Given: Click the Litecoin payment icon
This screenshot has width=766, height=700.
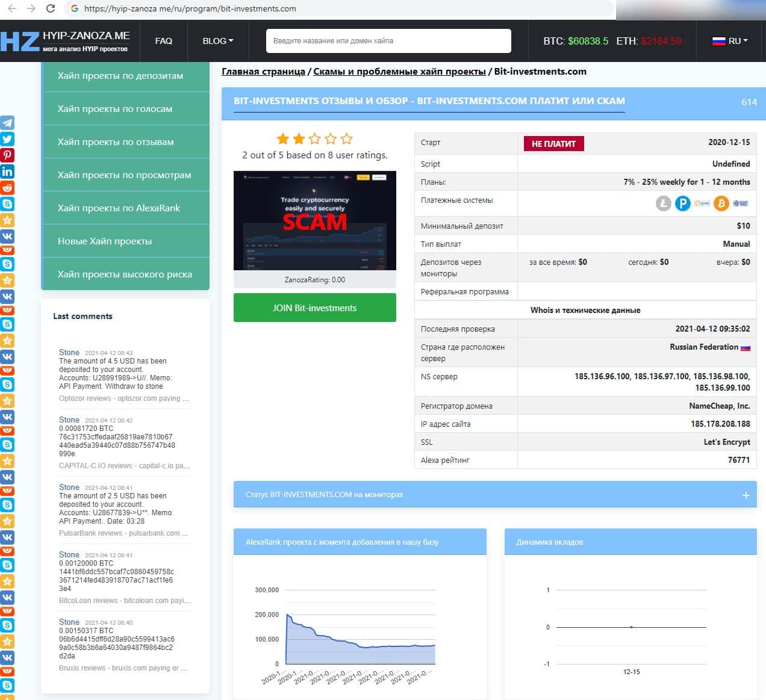Looking at the screenshot, I should tap(663, 203).
